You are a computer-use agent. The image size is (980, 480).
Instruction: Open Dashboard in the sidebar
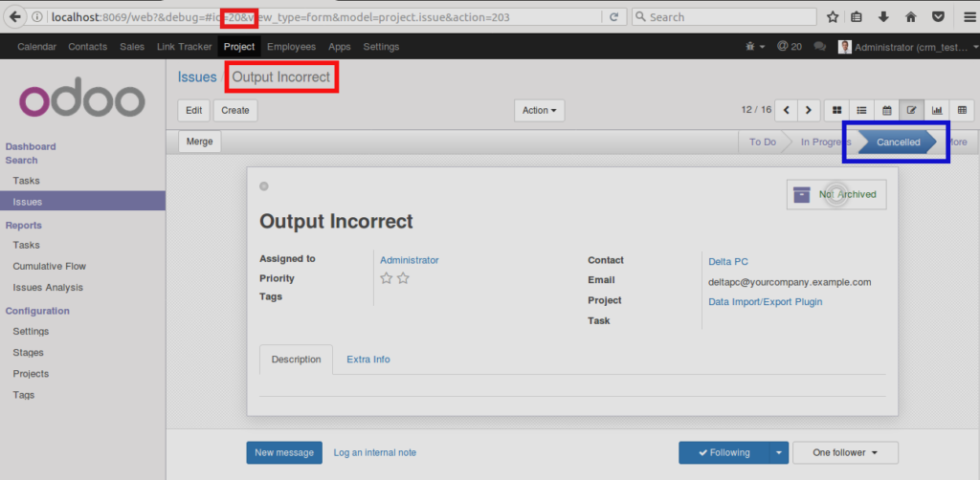(x=31, y=146)
